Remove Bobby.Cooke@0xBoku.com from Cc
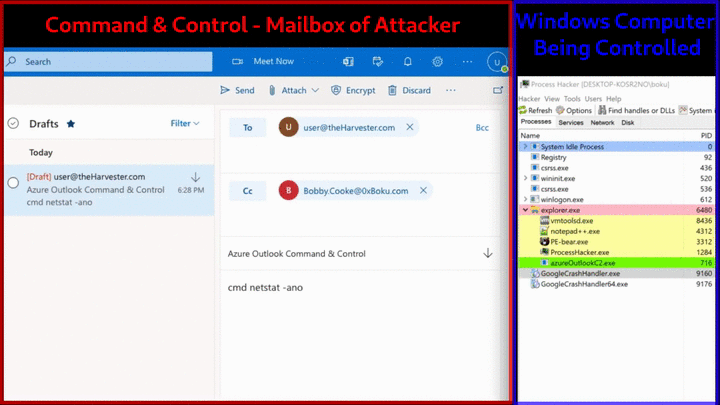 click(x=423, y=190)
